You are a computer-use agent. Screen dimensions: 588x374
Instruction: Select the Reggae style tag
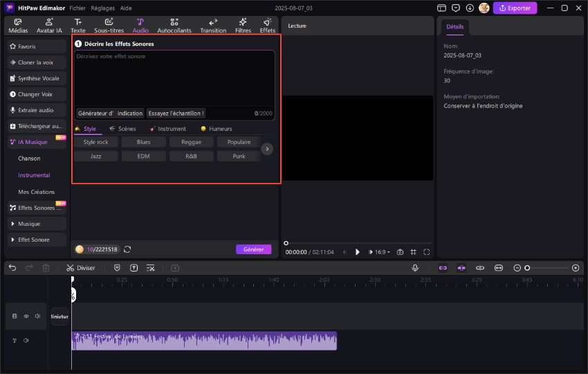point(191,142)
